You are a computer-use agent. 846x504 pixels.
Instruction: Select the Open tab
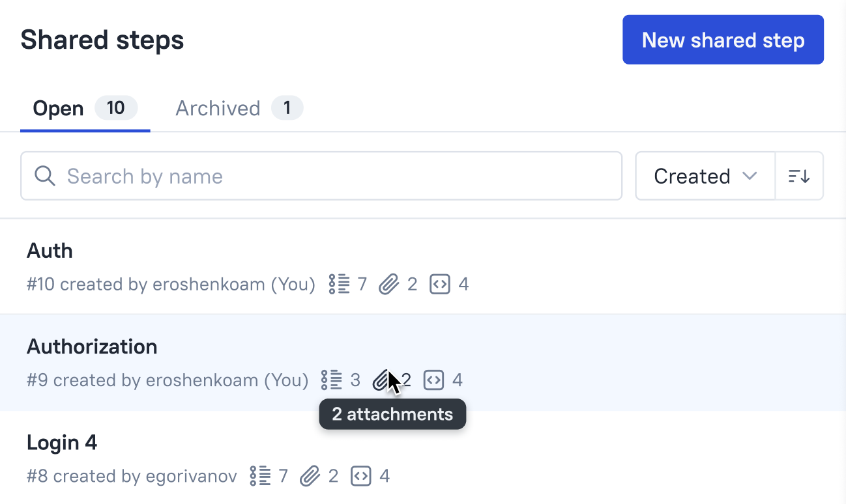pyautogui.click(x=58, y=108)
